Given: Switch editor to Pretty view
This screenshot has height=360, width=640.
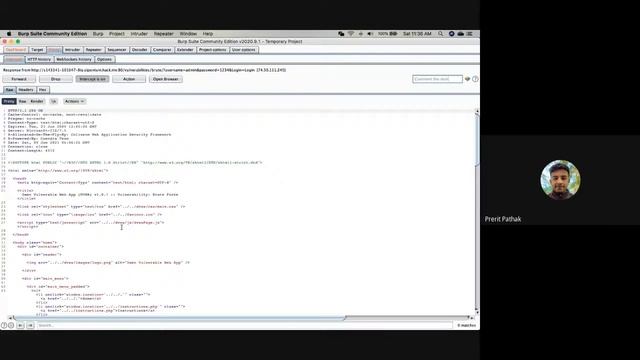Looking at the screenshot, I should pos(9,101).
